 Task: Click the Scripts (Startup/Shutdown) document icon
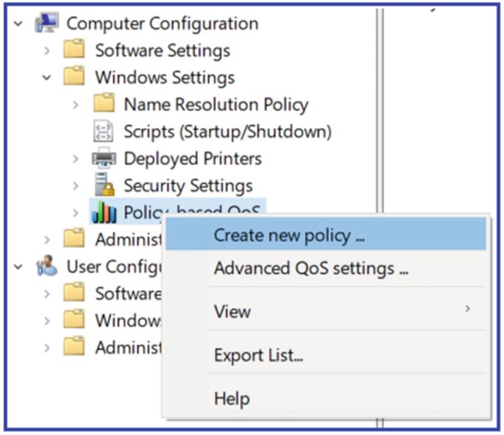point(104,132)
